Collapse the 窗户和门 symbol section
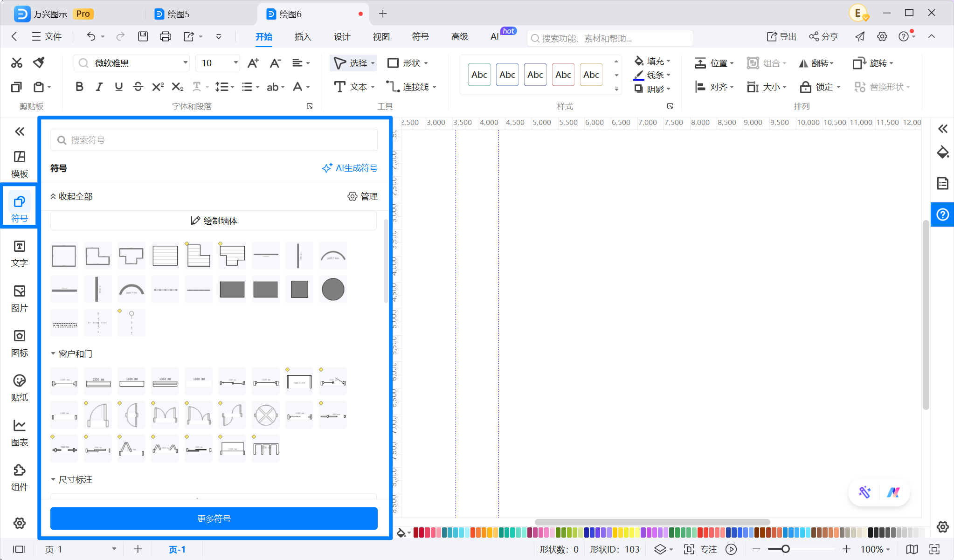The width and height of the screenshot is (954, 560). click(71, 354)
